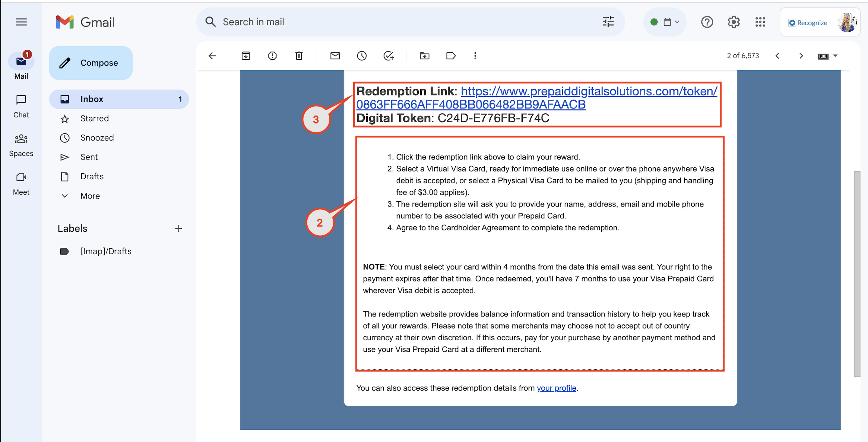Click the Gmail logo
Viewport: 868px width, 442px height.
[85, 22]
